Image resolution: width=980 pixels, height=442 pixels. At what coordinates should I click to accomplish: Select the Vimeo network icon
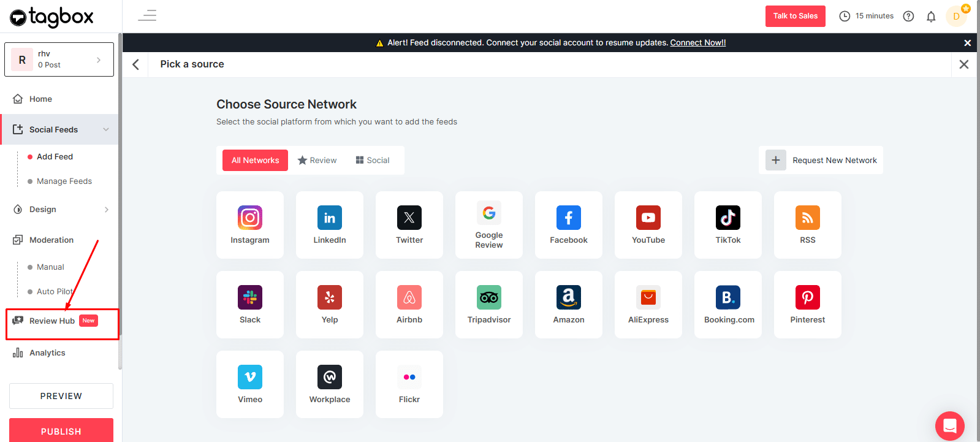250,384
